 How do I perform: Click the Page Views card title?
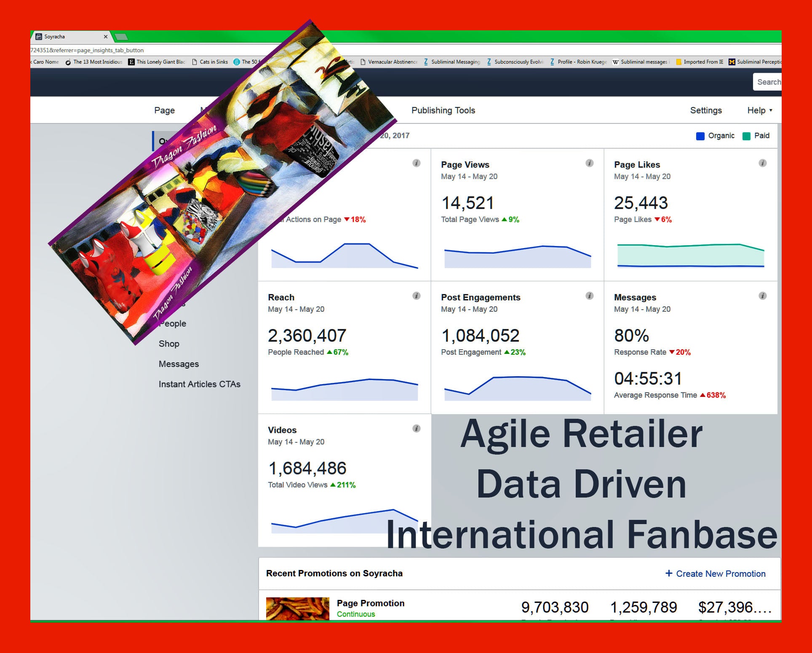(465, 165)
